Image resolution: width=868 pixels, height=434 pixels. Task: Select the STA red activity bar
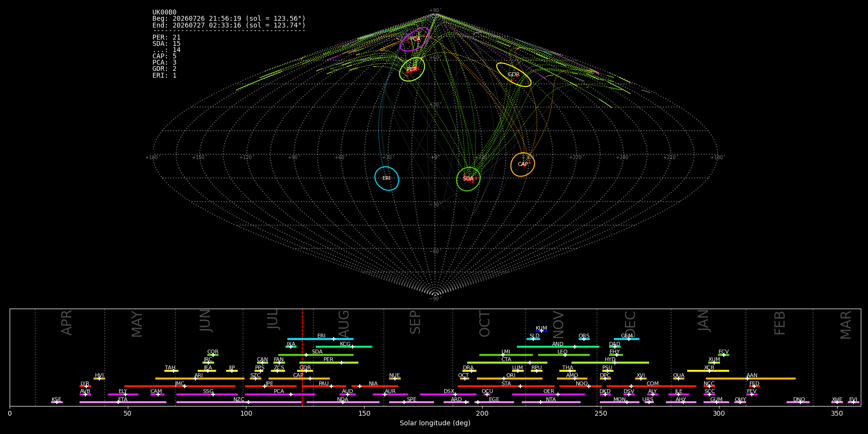506,386
